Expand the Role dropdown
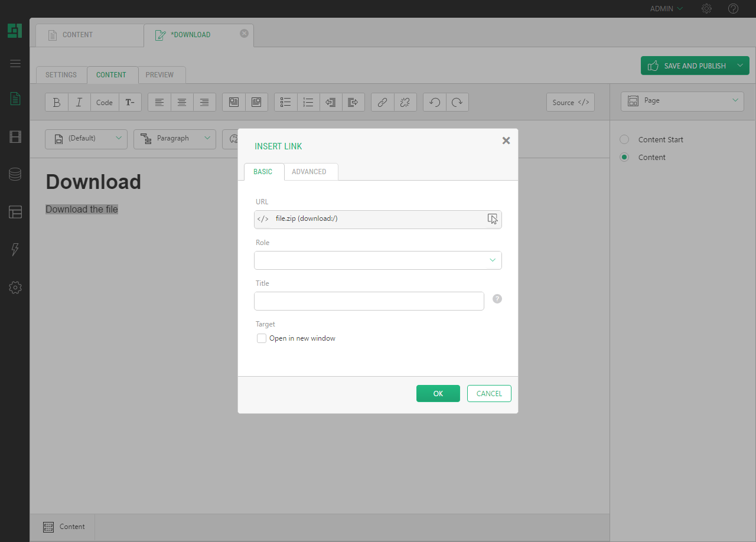756x542 pixels. click(378, 260)
